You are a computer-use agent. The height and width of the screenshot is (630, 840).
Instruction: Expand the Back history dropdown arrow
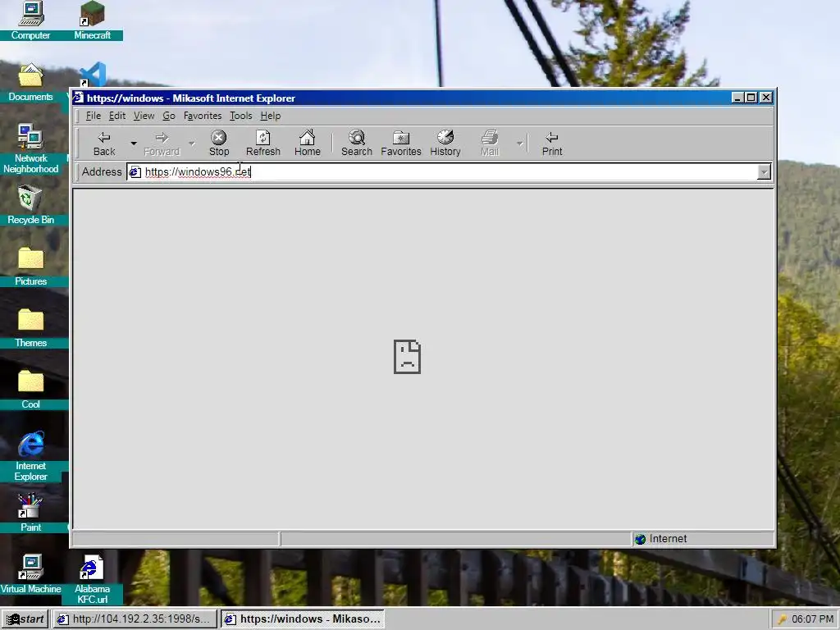coord(134,144)
